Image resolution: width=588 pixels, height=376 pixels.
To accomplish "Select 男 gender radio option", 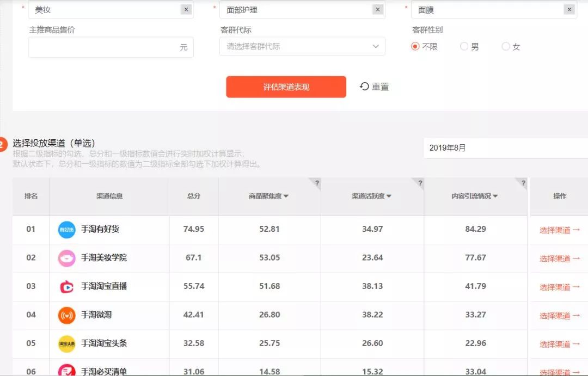I will pos(464,46).
